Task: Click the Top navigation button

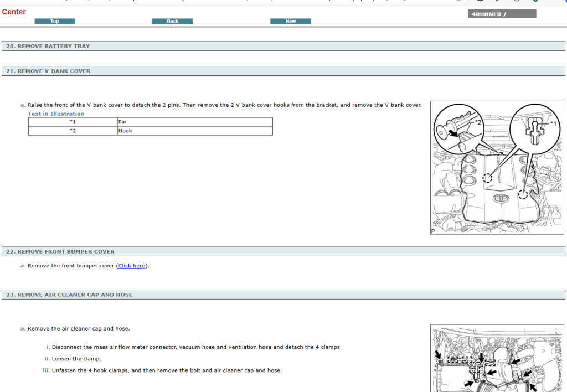Action: point(54,22)
